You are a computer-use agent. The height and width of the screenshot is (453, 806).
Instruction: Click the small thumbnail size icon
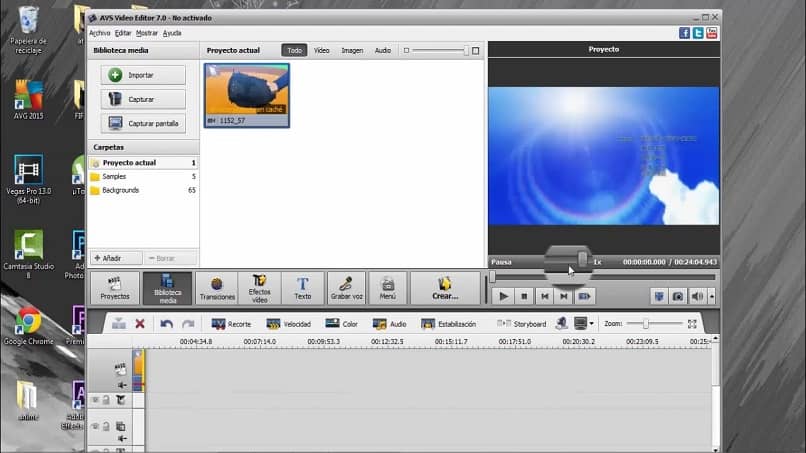point(406,50)
